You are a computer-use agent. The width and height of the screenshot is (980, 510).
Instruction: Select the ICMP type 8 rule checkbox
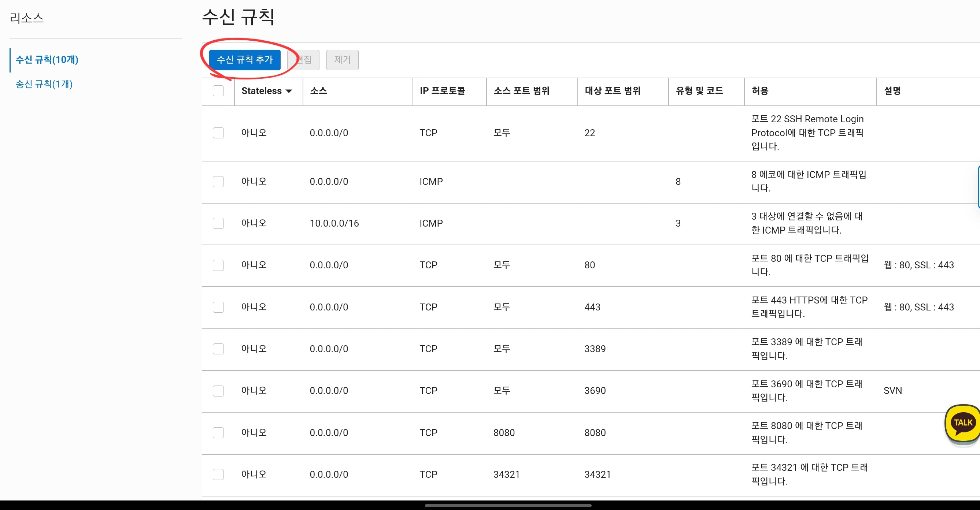(218, 181)
